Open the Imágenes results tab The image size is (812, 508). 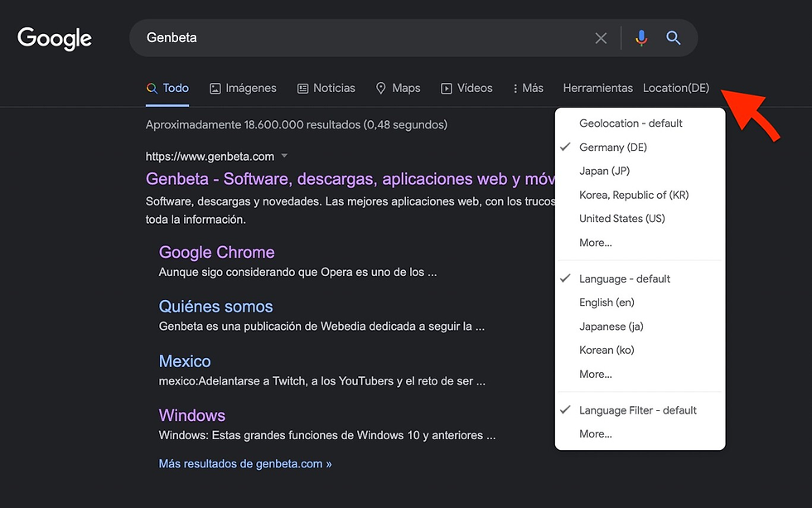[x=243, y=88]
